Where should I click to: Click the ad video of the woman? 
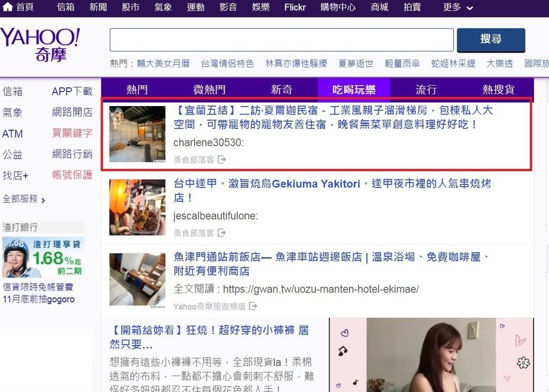[x=432, y=355]
